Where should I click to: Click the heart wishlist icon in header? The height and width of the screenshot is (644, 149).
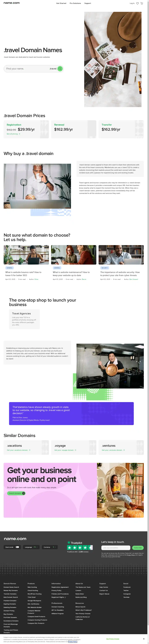137,3
